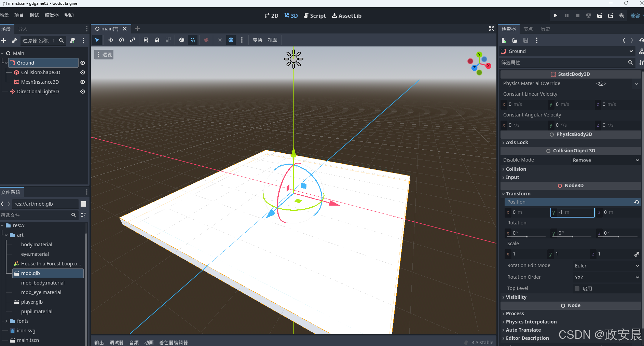Switch to 2D workspace
The height and width of the screenshot is (346, 644).
272,16
